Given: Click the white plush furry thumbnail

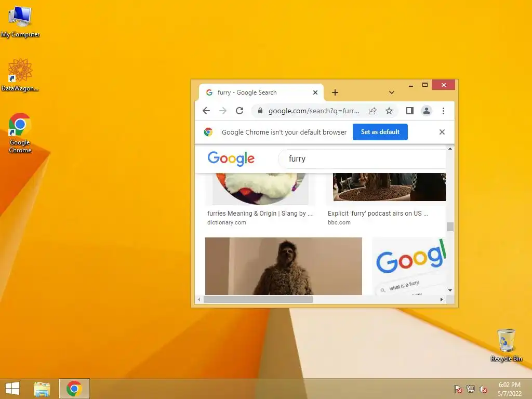Looking at the screenshot, I should (x=261, y=189).
